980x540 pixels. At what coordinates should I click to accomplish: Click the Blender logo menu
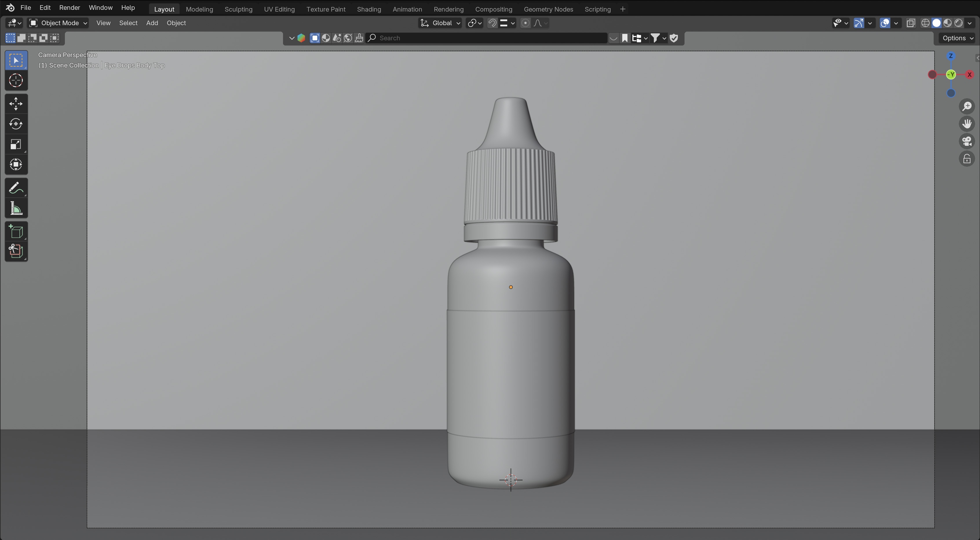click(10, 8)
